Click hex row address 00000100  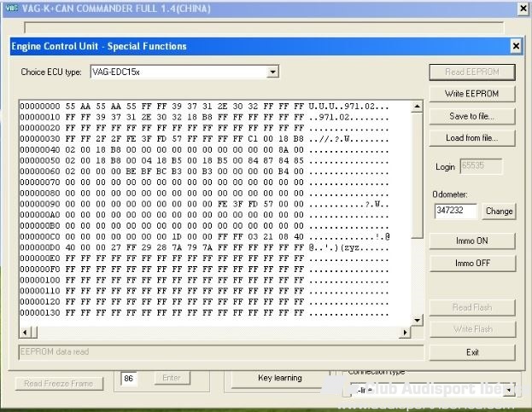[x=40, y=280]
